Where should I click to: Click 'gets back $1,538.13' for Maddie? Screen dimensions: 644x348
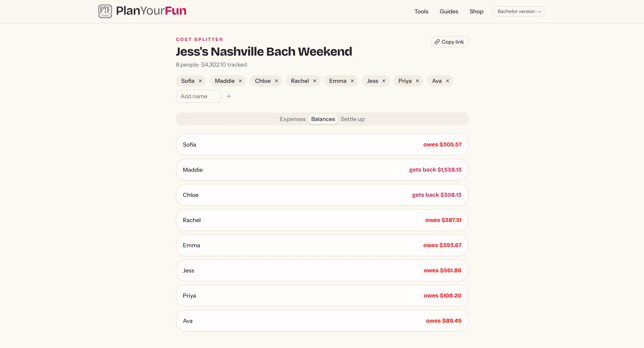435,170
